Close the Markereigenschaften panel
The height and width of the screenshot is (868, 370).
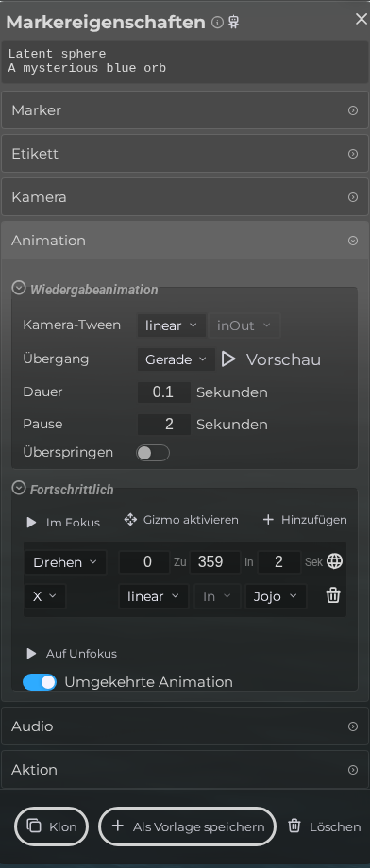point(362,19)
